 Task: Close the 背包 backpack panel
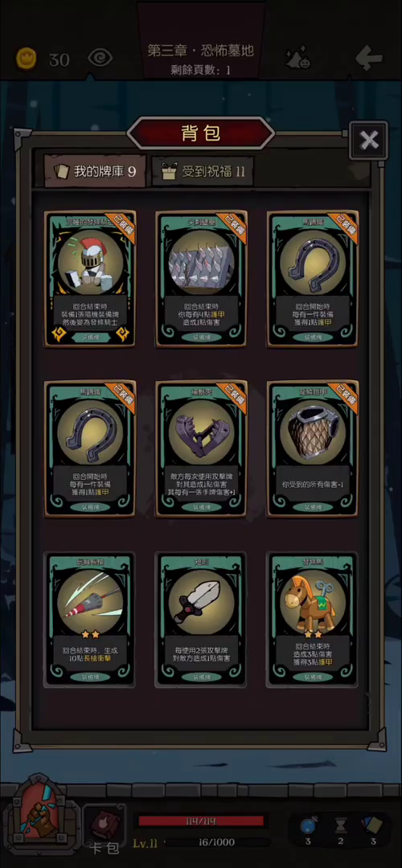[x=368, y=140]
